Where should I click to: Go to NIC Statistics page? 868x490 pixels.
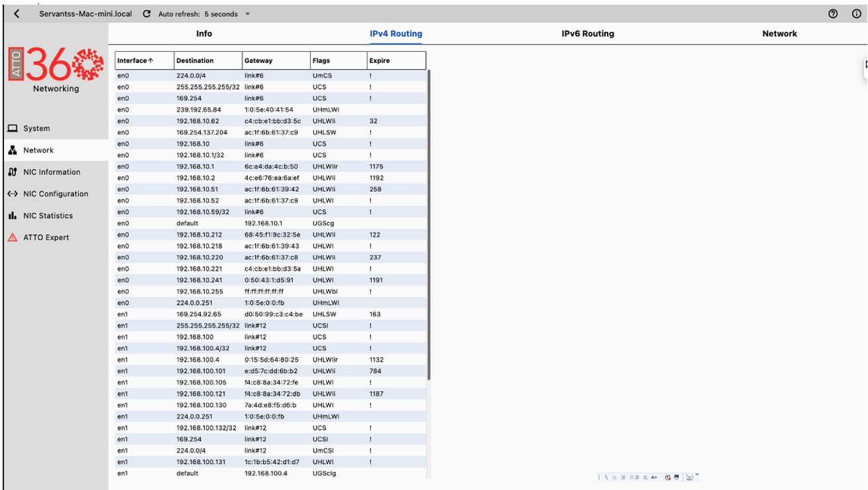pyautogui.click(x=54, y=216)
